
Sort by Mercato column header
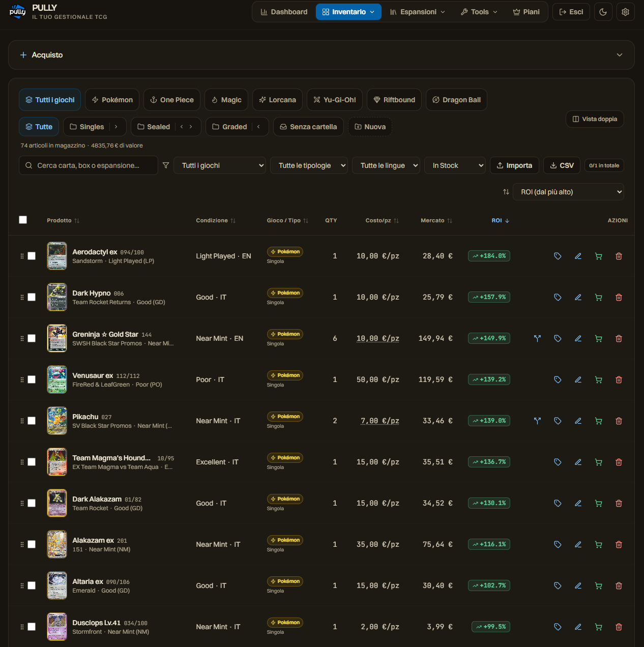coord(436,220)
